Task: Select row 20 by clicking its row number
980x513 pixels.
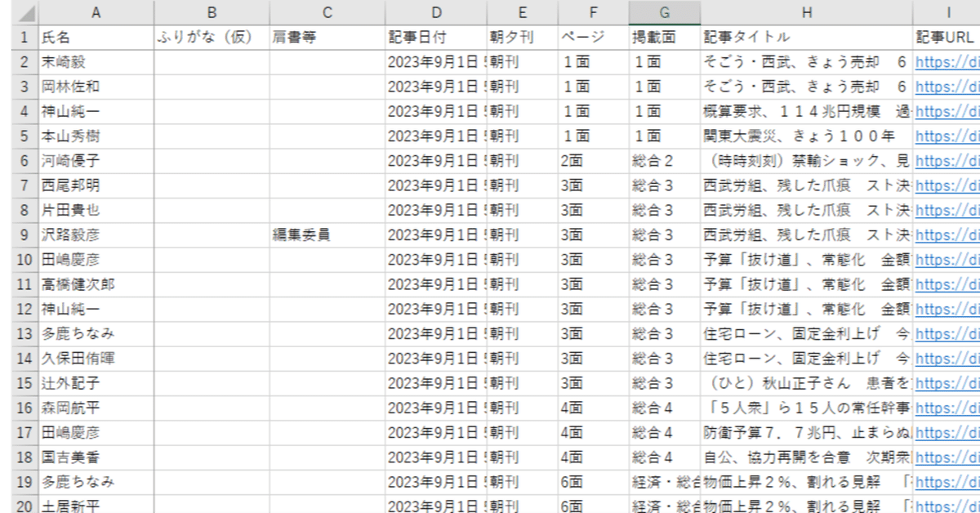Action: (12, 504)
